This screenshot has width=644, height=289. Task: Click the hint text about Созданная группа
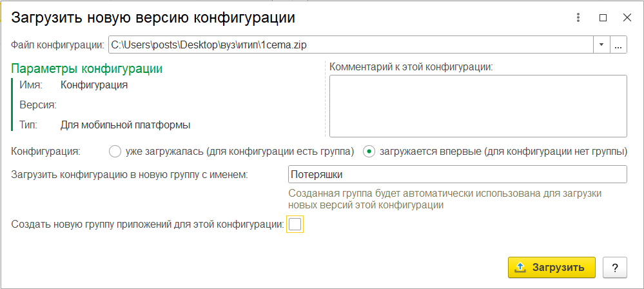[445, 199]
